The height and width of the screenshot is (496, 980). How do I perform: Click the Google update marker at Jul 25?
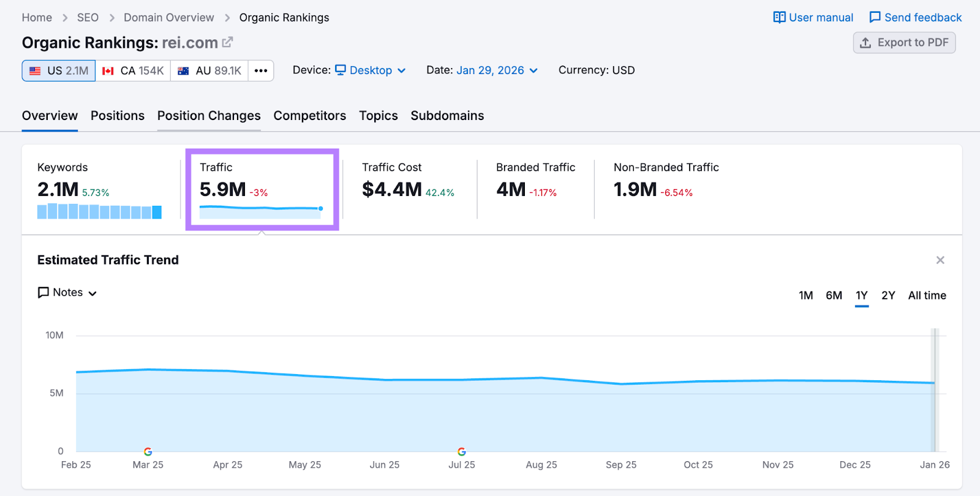coord(462,452)
